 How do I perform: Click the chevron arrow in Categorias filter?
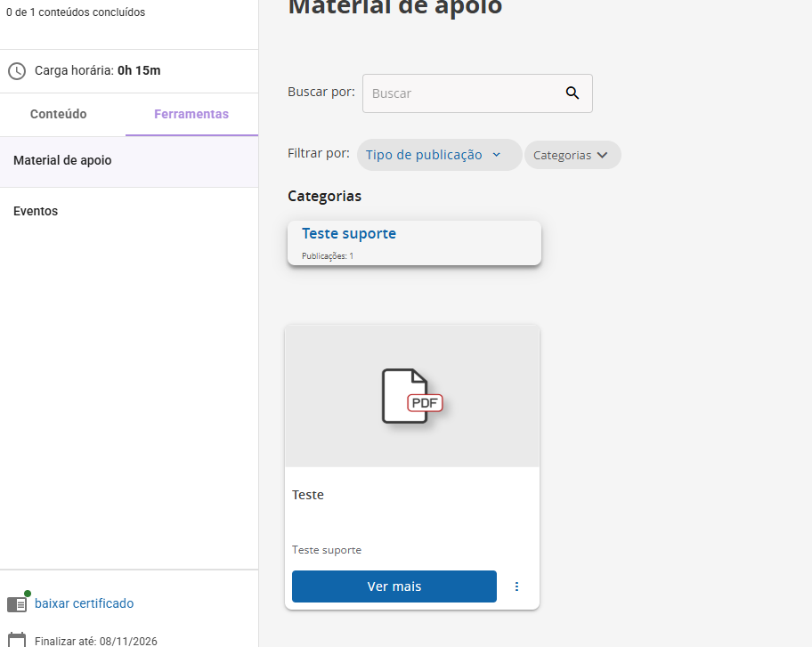click(602, 155)
